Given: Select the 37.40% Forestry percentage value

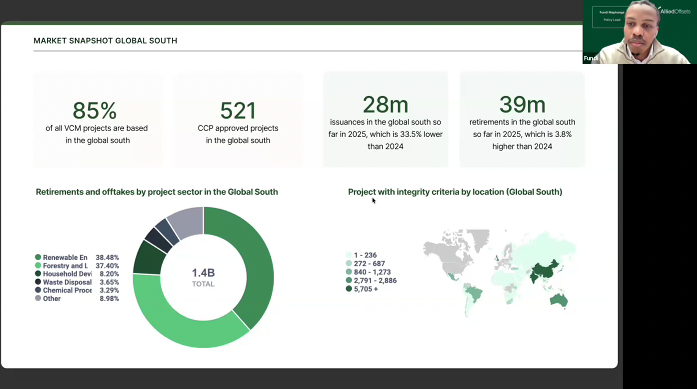Looking at the screenshot, I should (x=107, y=266).
